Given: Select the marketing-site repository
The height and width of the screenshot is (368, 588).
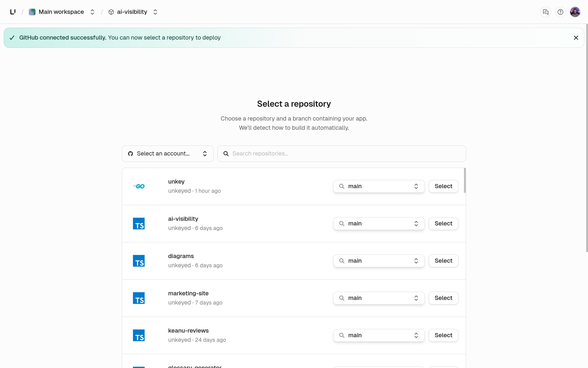Looking at the screenshot, I should click(x=444, y=298).
